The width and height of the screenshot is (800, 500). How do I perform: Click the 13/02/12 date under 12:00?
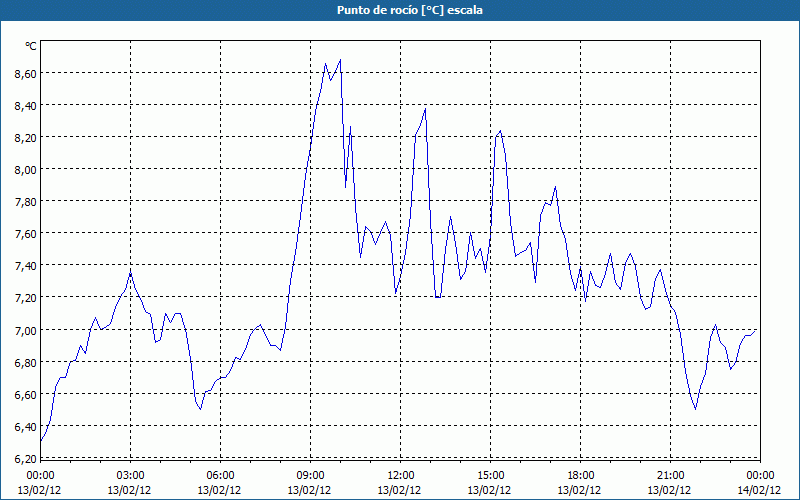tap(399, 490)
